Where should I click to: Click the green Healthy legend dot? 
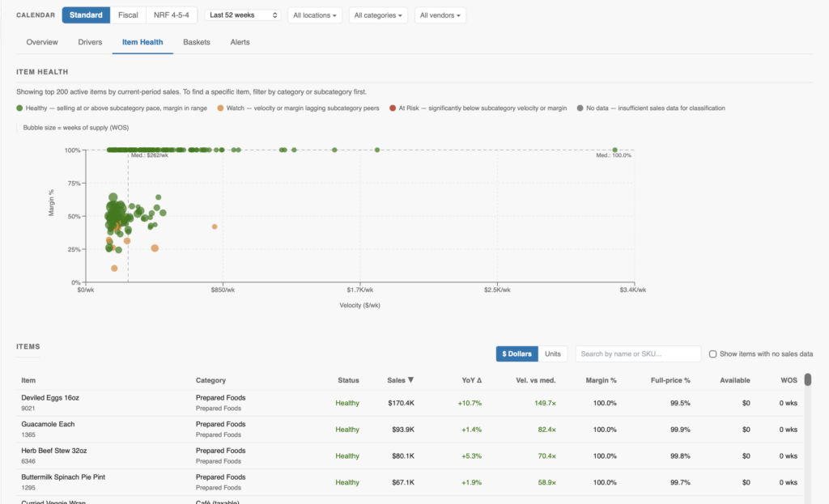pos(19,108)
